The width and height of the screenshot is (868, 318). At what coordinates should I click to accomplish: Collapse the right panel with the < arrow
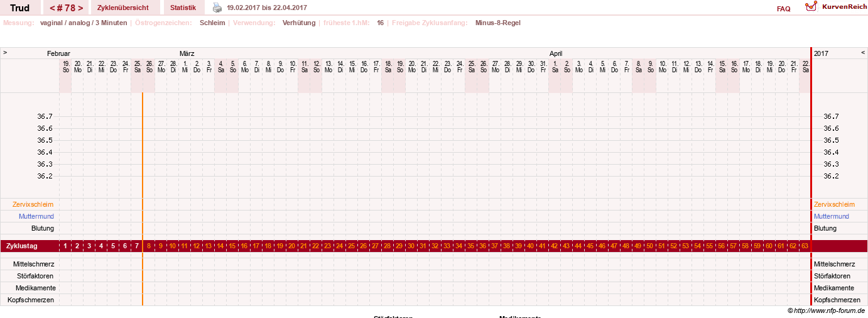(x=863, y=53)
